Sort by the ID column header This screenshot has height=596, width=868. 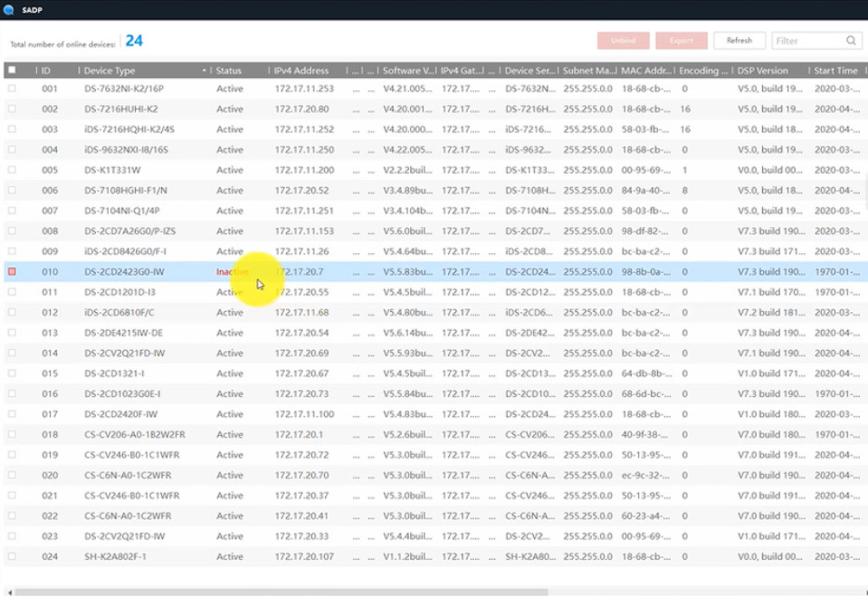[x=46, y=71]
